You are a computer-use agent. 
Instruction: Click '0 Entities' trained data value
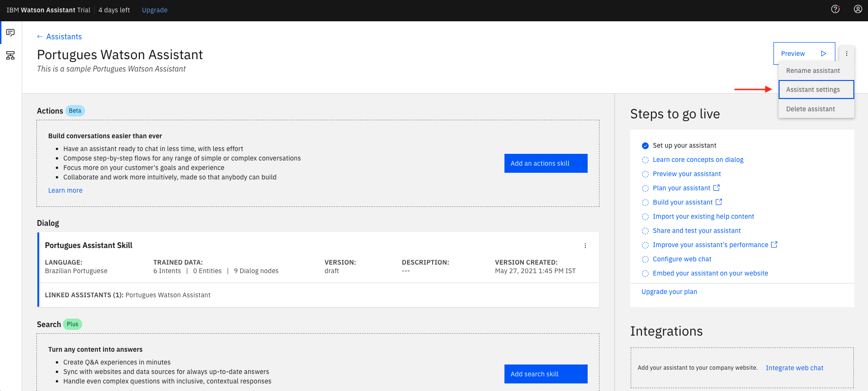click(207, 271)
